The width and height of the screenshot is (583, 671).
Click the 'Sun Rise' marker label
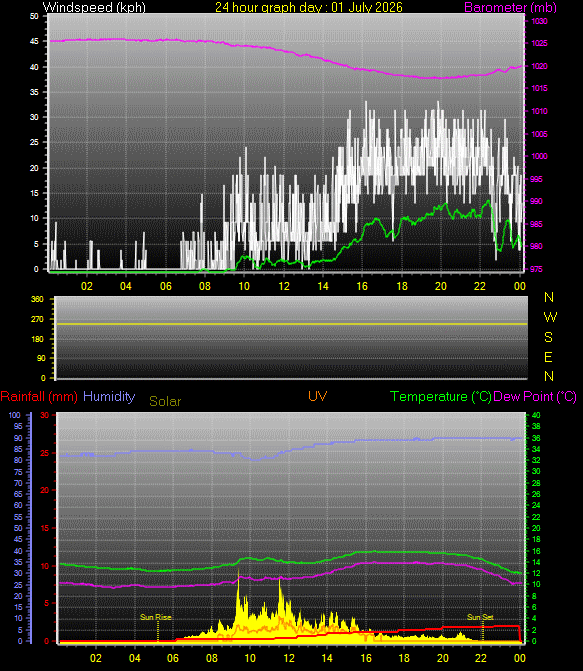point(156,617)
